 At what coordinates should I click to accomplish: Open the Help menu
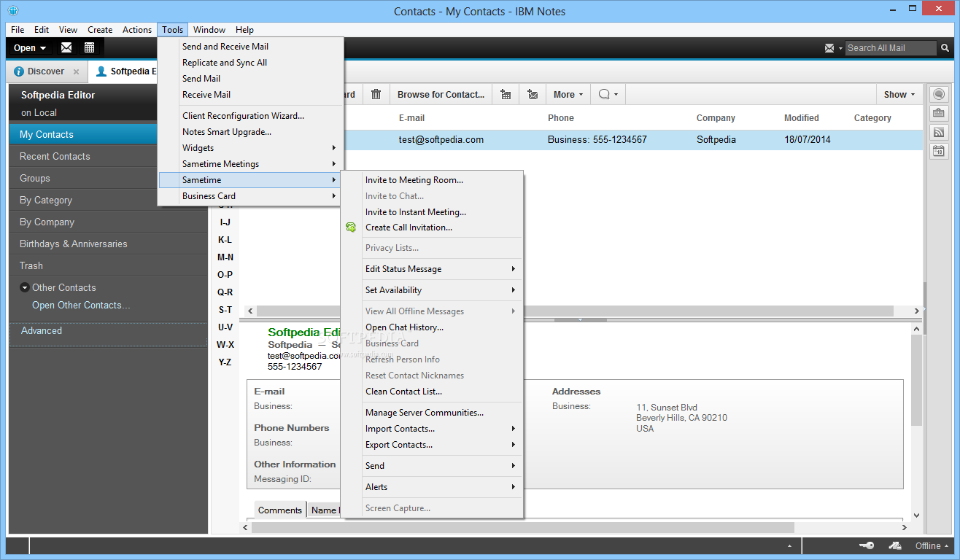(x=245, y=30)
